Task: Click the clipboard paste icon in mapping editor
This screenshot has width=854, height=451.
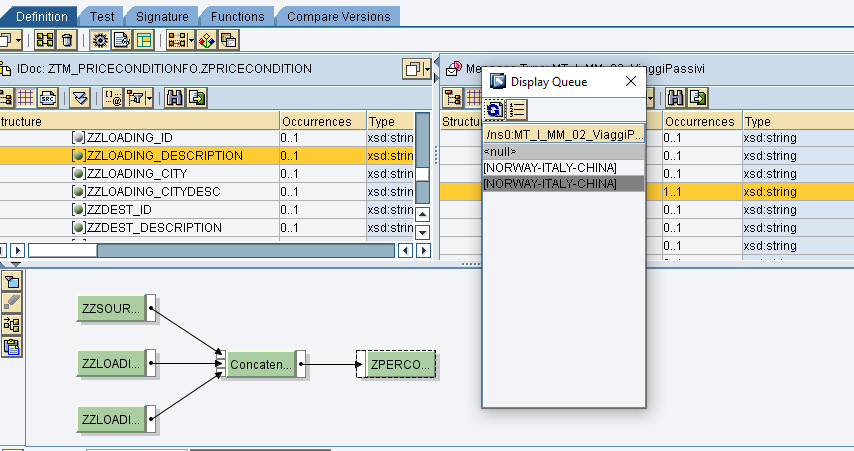Action: [12, 347]
